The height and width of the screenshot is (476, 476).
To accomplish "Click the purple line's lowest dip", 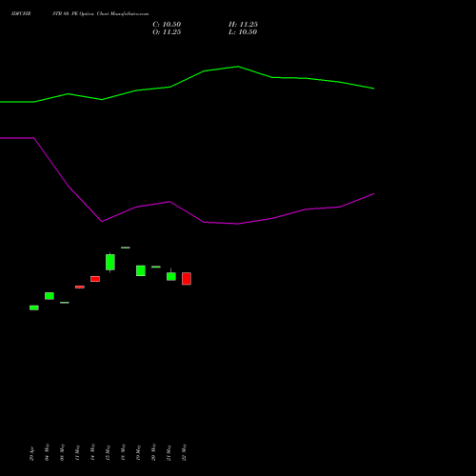I will coord(237,224).
